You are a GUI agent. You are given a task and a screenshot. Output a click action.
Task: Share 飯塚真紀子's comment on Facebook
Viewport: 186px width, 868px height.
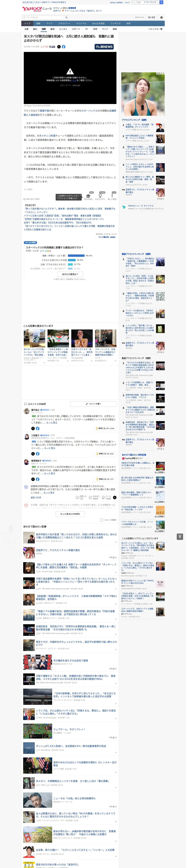coord(38,479)
